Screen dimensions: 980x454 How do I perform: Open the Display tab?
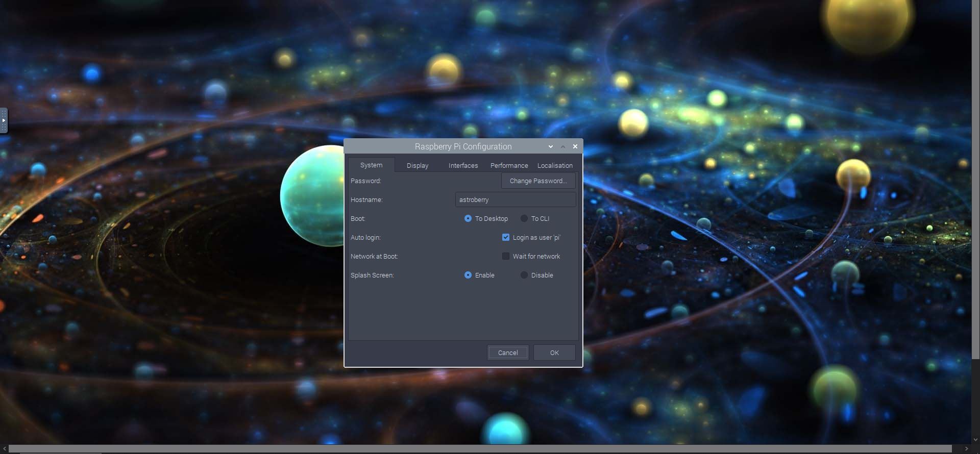coord(418,165)
